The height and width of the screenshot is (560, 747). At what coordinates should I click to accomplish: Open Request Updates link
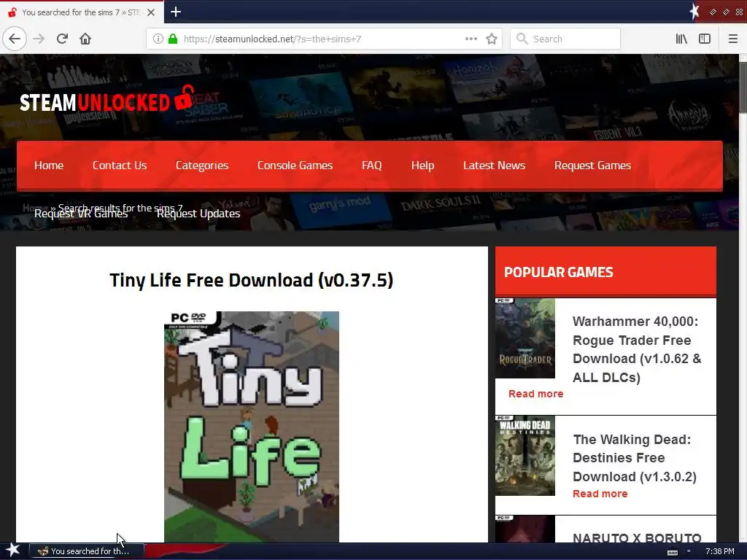(x=198, y=214)
